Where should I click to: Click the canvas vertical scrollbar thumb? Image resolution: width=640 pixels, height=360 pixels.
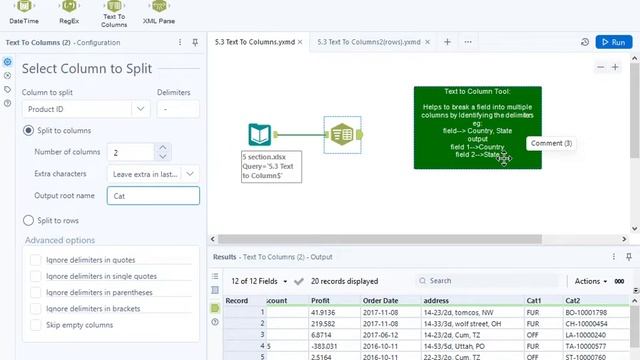(635, 110)
